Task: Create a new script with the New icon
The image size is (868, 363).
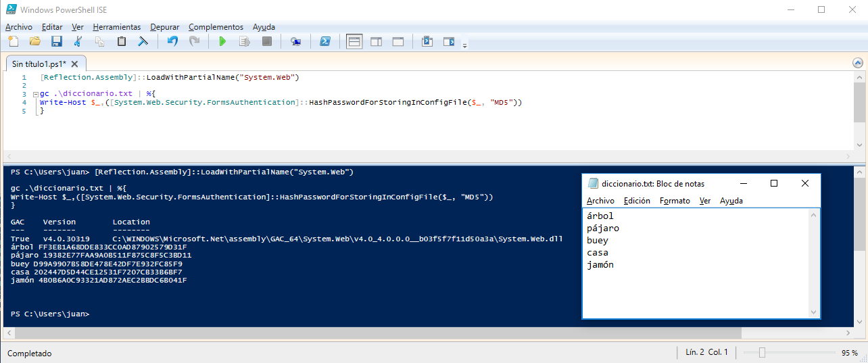Action: click(13, 41)
